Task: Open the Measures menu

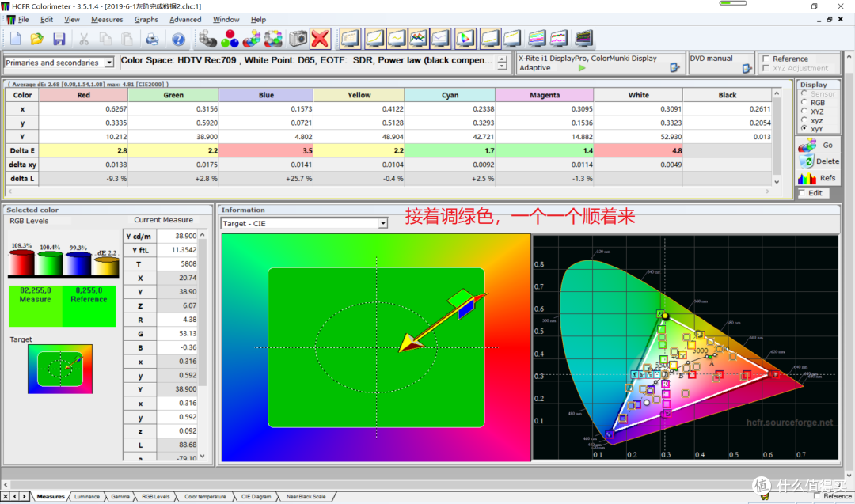Action: pyautogui.click(x=107, y=19)
